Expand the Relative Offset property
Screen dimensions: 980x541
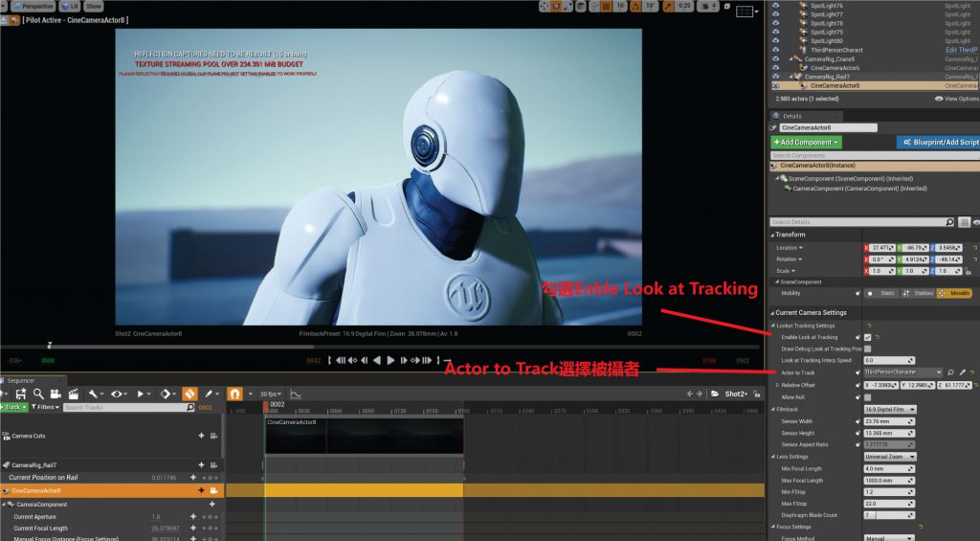(x=777, y=384)
